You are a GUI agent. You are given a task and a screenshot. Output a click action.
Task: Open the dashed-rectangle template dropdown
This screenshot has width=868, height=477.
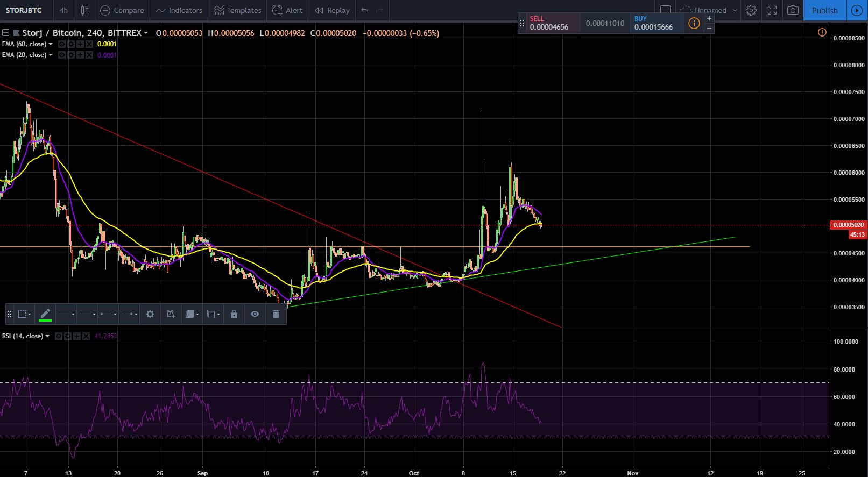click(24, 314)
